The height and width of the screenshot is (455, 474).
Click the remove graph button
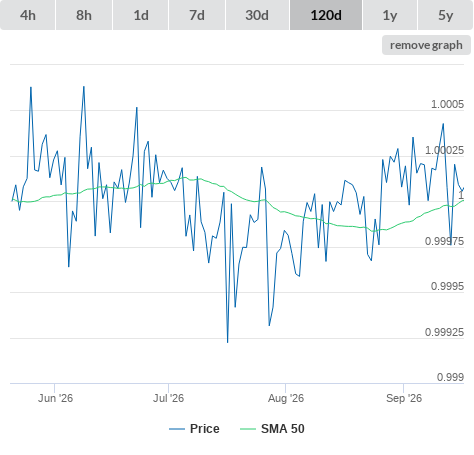pos(426,45)
